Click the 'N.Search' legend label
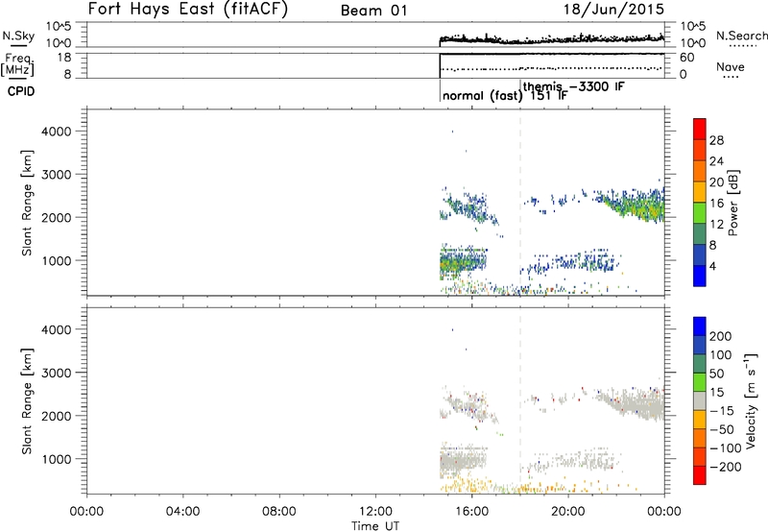 point(741,36)
